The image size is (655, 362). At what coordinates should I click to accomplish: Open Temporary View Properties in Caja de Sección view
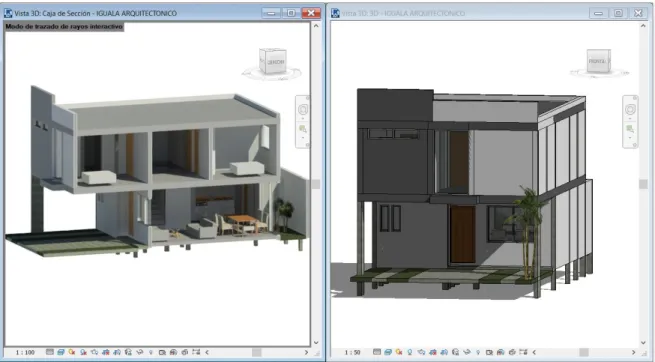pyautogui.click(x=162, y=352)
